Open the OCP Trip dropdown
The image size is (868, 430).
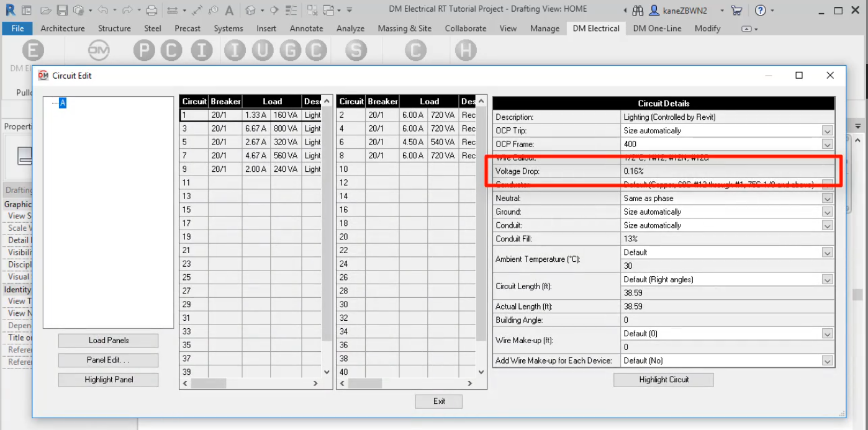tap(827, 131)
